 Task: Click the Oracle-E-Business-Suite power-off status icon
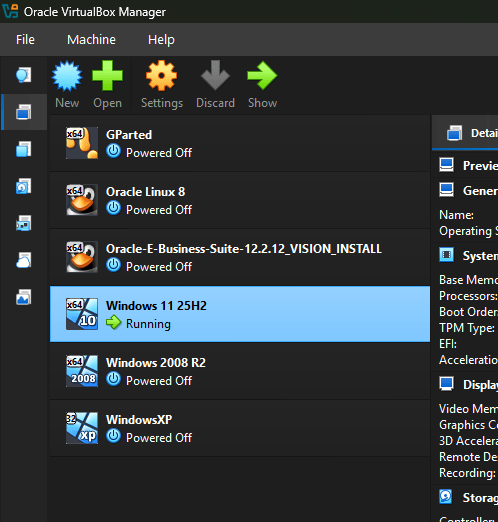pyautogui.click(x=114, y=265)
